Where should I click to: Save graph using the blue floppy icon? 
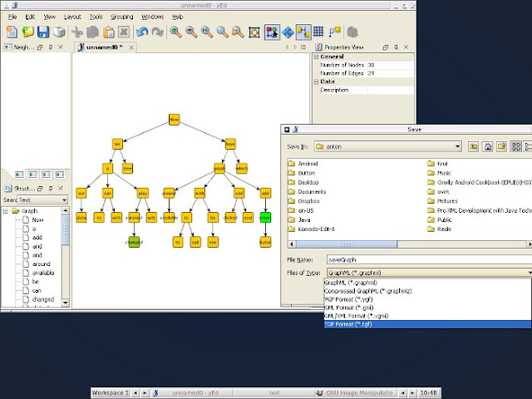click(43, 32)
